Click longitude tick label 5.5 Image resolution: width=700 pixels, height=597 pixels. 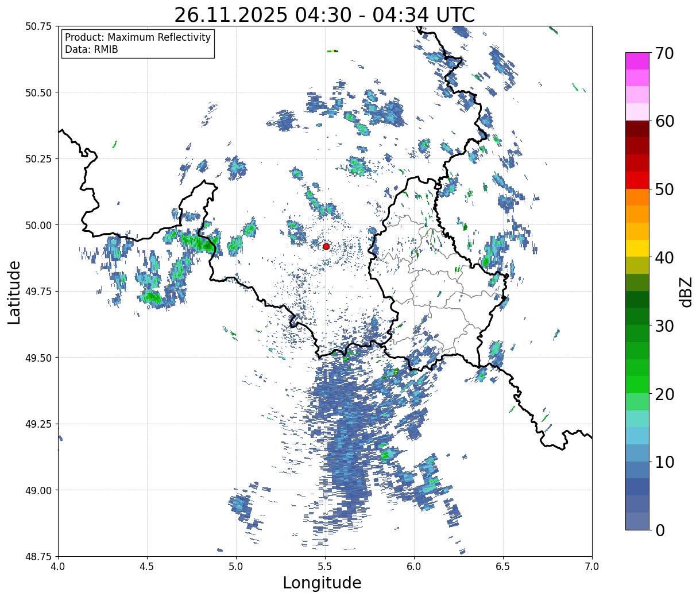click(x=325, y=567)
